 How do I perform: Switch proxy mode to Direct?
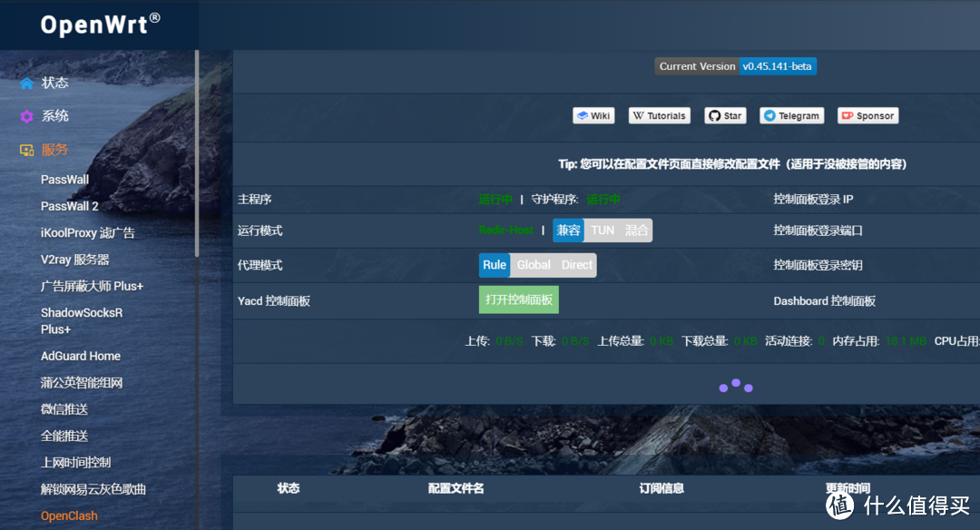click(577, 265)
